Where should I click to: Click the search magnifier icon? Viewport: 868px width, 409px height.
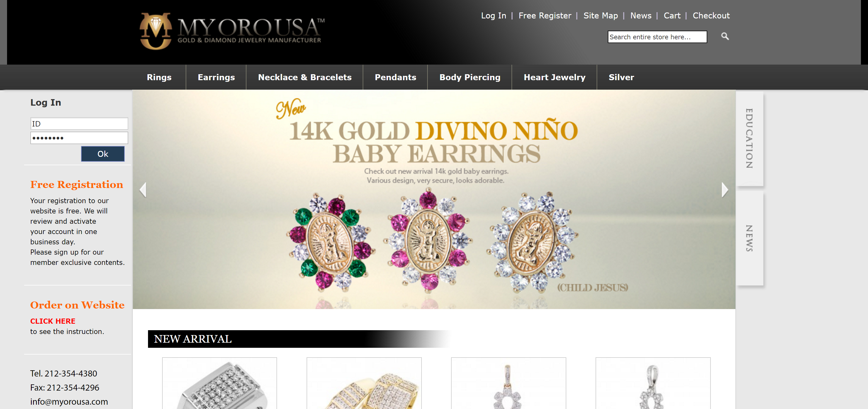pyautogui.click(x=725, y=36)
